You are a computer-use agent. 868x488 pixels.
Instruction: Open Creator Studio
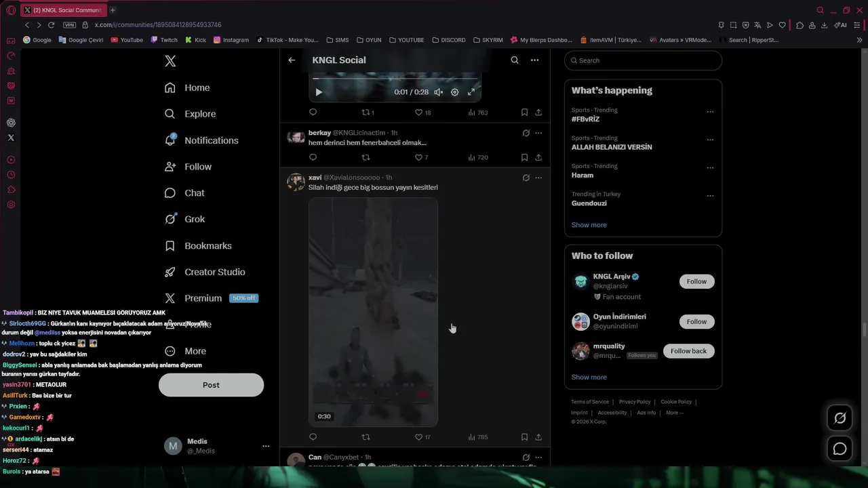[x=205, y=272]
